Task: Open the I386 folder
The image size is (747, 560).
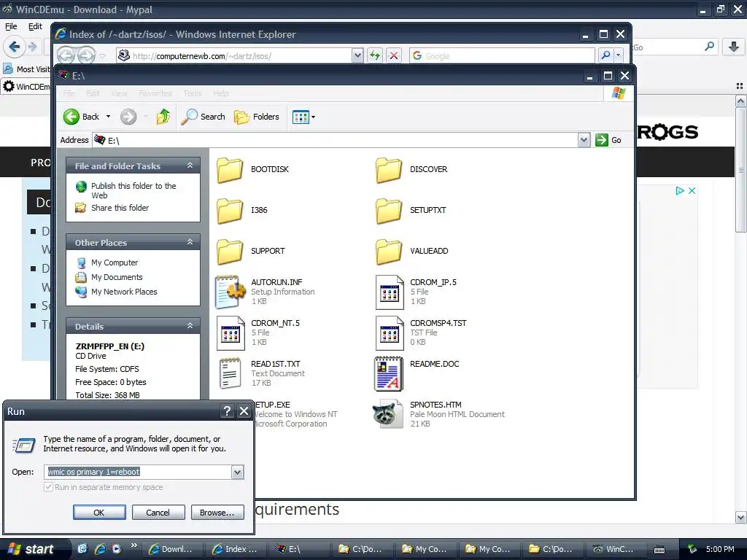Action: [x=242, y=211]
